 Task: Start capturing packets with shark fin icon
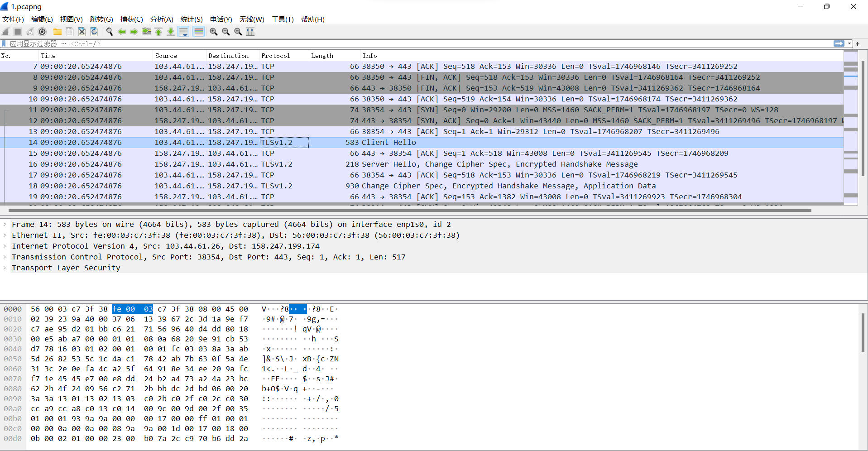coord(6,32)
